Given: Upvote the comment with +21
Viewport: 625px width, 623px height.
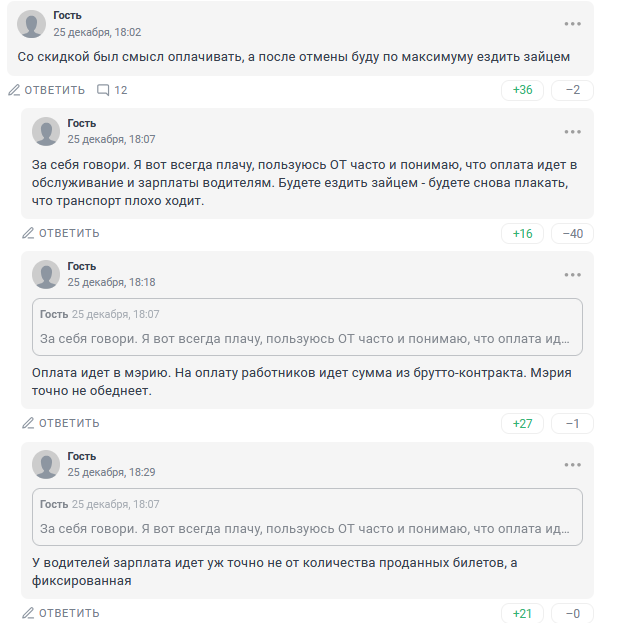Looking at the screenshot, I should (522, 613).
